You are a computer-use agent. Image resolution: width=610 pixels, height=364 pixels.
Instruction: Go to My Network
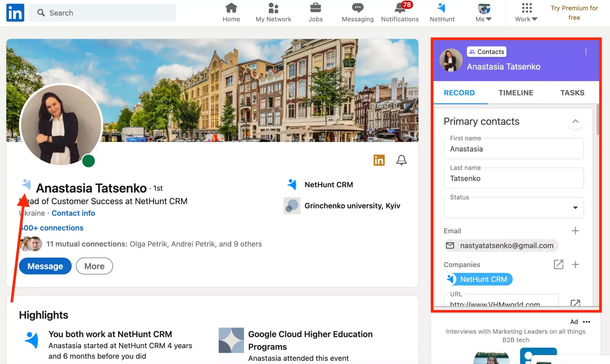pos(273,13)
